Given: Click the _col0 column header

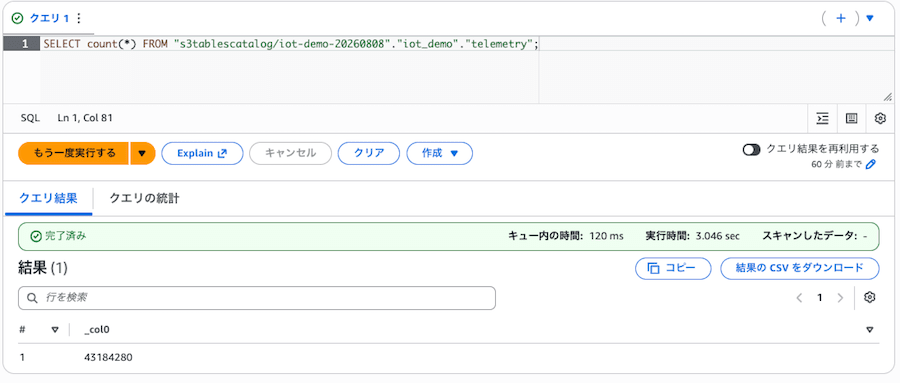Looking at the screenshot, I should tap(96, 330).
